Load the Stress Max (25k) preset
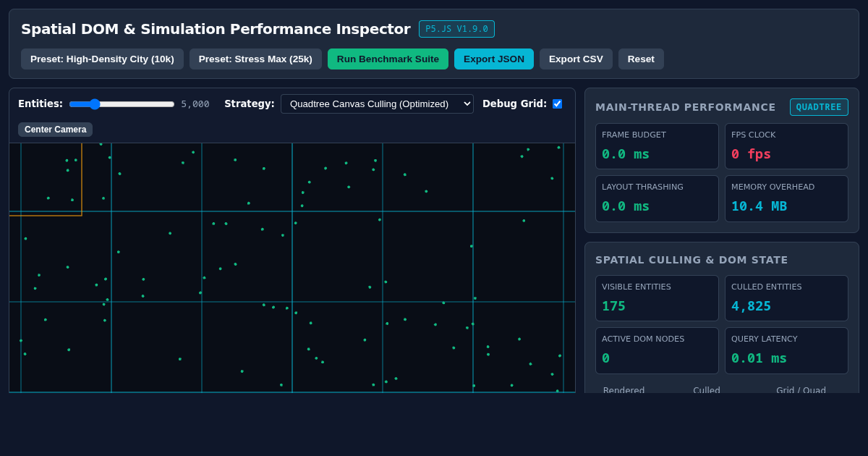 click(x=255, y=59)
